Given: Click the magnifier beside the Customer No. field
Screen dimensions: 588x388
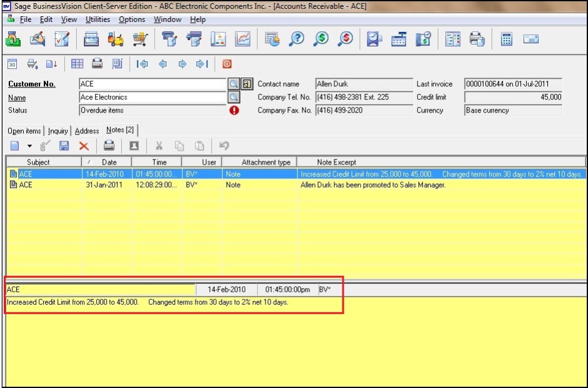Looking at the screenshot, I should [x=233, y=84].
